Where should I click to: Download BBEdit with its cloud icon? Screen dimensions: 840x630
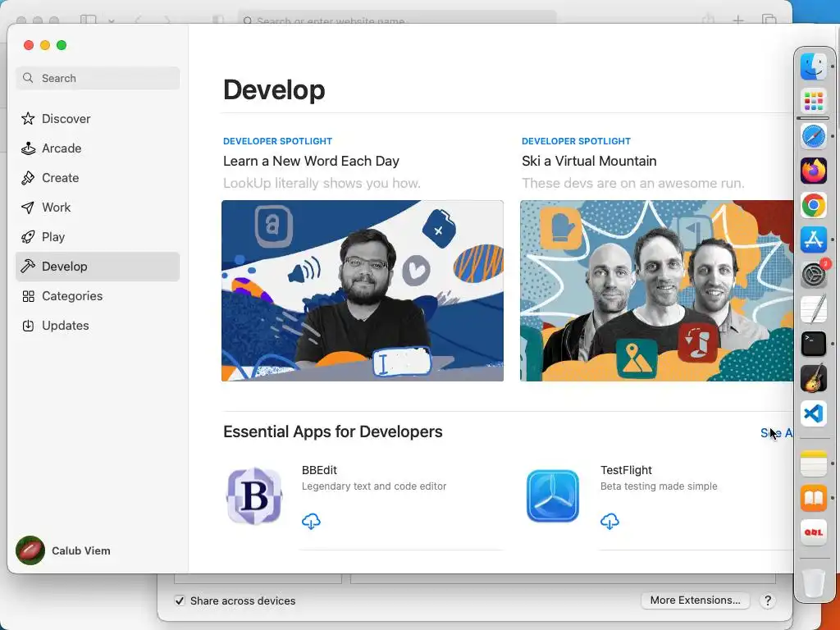coord(311,521)
